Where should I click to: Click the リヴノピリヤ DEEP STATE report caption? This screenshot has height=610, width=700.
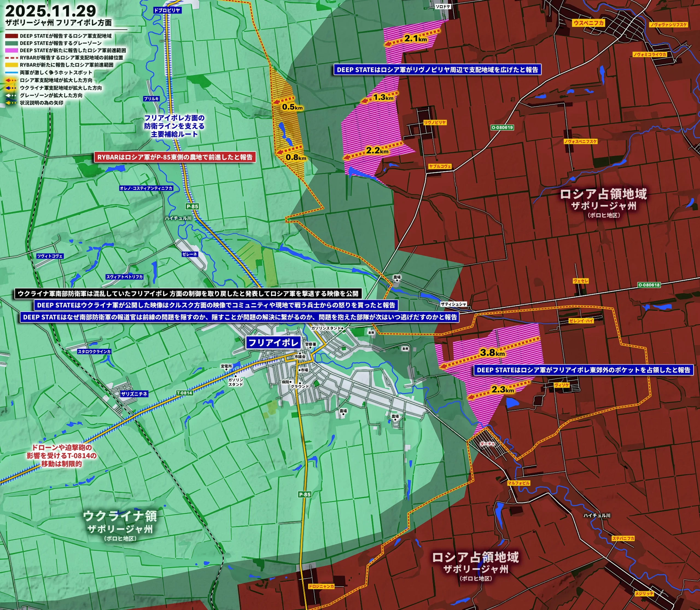coord(437,70)
